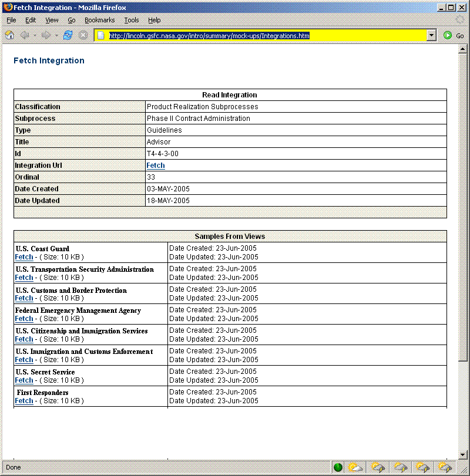Fetch the Federal Emergency Management Agency sample
Viewport: 470px width, 476px height.
point(24,319)
